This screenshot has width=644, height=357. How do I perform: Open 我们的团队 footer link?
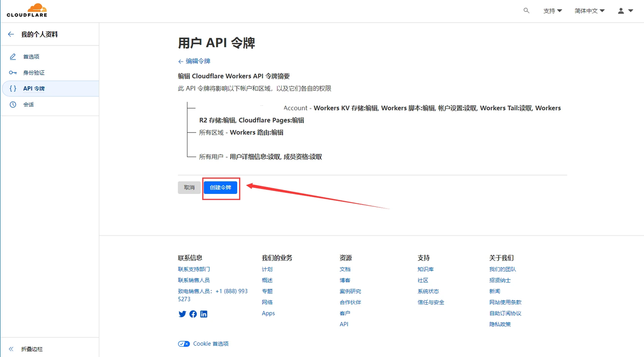(x=502, y=269)
